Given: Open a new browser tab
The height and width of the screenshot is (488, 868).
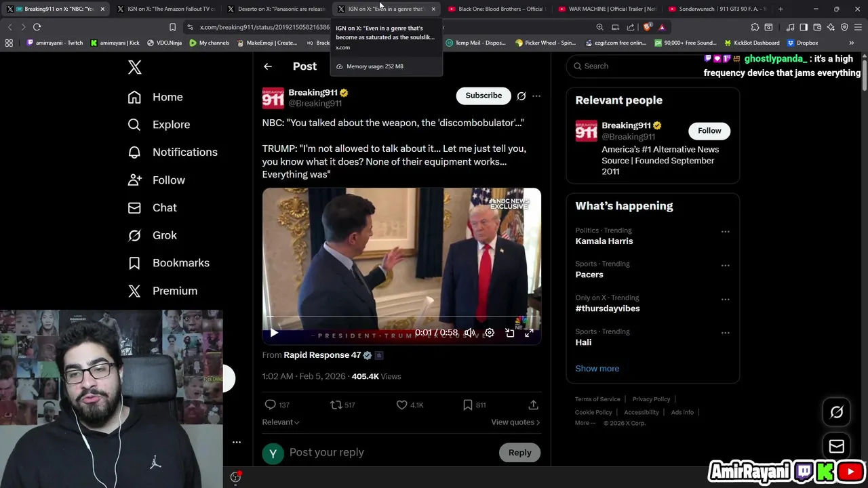Looking at the screenshot, I should pos(781,9).
